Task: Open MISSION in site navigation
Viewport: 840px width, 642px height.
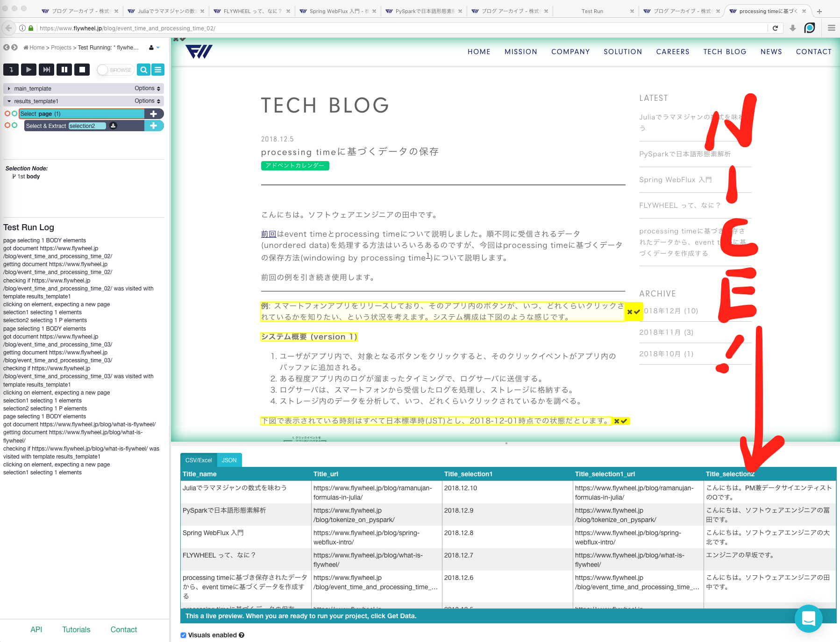Action: [521, 52]
